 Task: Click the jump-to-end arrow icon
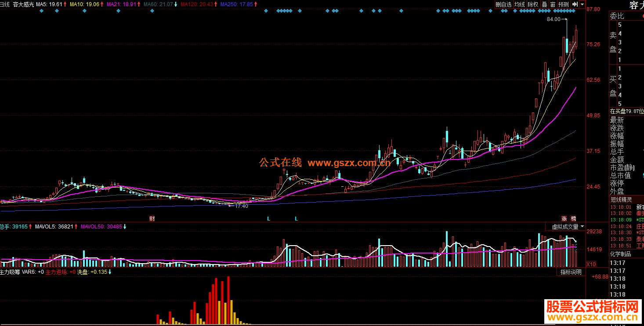[x=575, y=4]
